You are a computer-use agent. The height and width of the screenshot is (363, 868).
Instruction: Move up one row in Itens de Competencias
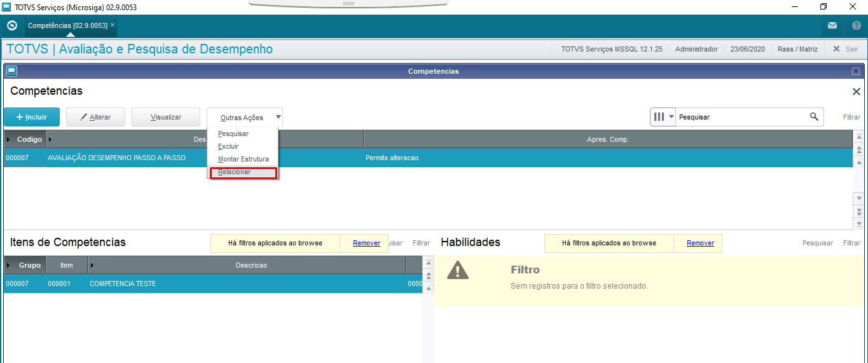click(429, 287)
